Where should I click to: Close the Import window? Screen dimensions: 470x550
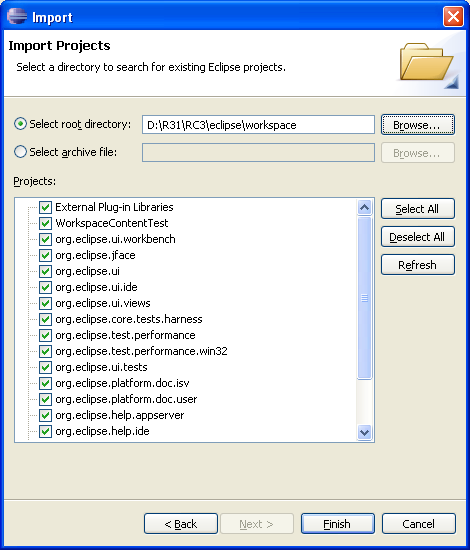point(453,16)
